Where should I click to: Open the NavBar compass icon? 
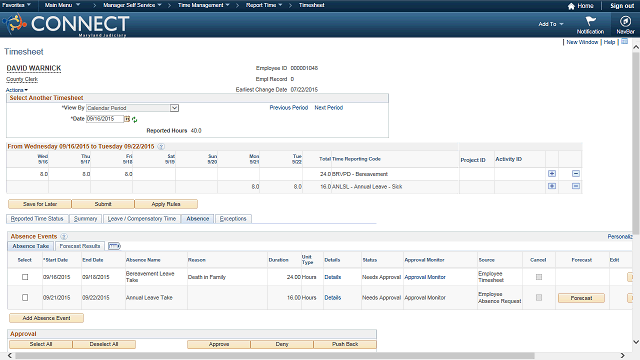point(625,21)
